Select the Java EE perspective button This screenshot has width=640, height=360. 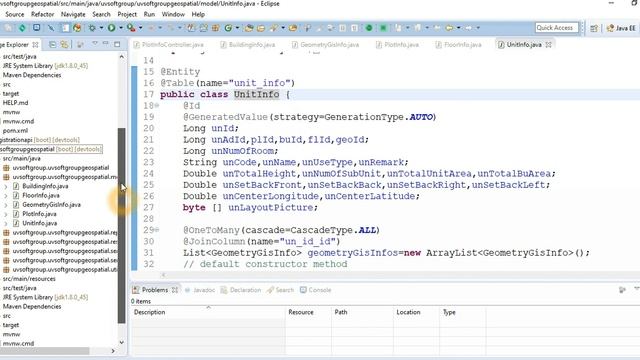tap(621, 28)
